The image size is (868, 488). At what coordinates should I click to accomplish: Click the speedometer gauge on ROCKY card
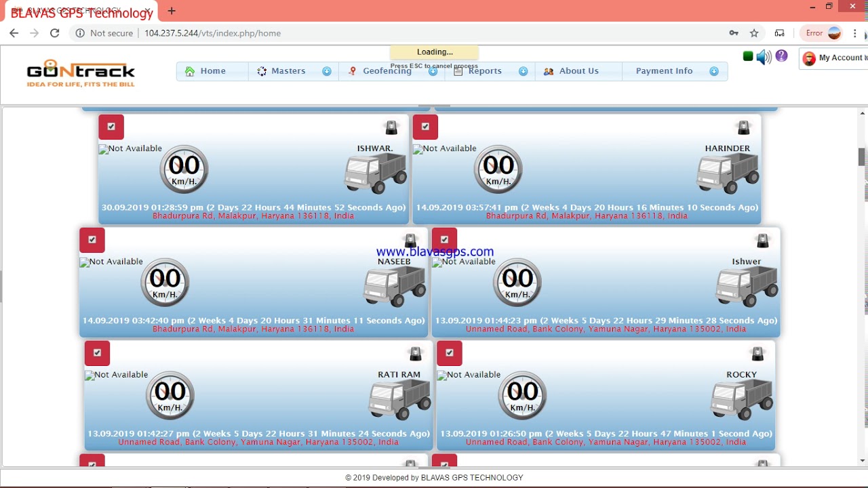(523, 396)
